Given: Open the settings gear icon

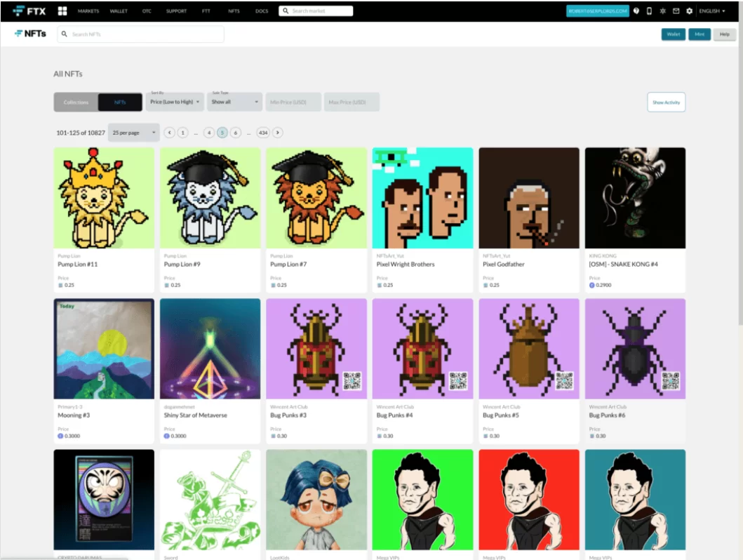Looking at the screenshot, I should [690, 11].
